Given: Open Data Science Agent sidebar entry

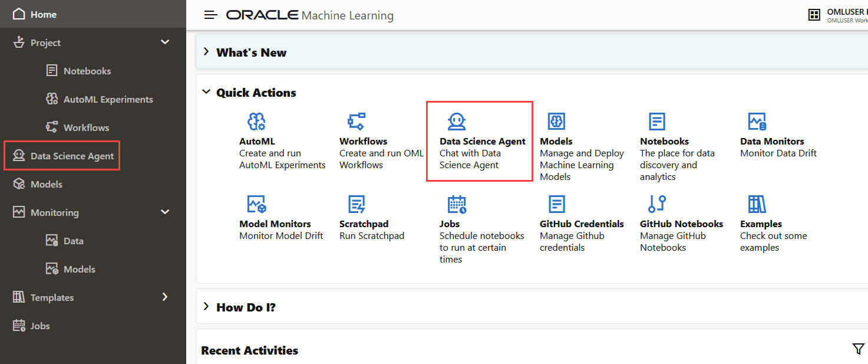Looking at the screenshot, I should pyautogui.click(x=72, y=156).
